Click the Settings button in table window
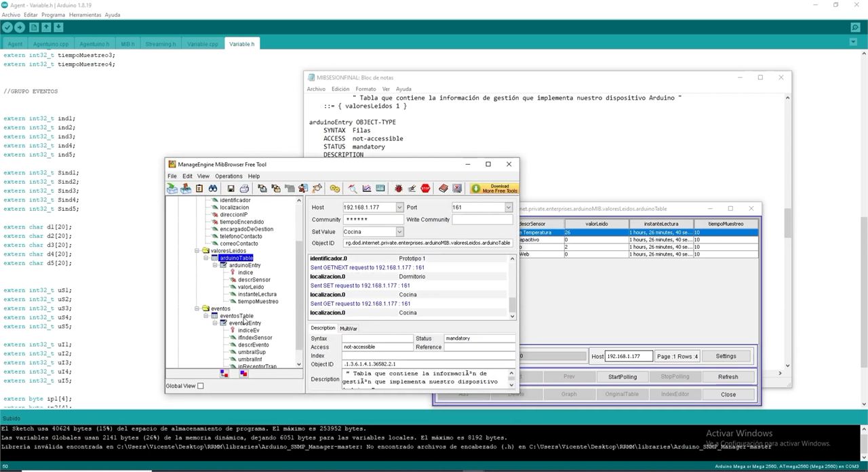The image size is (868, 472). click(x=726, y=356)
